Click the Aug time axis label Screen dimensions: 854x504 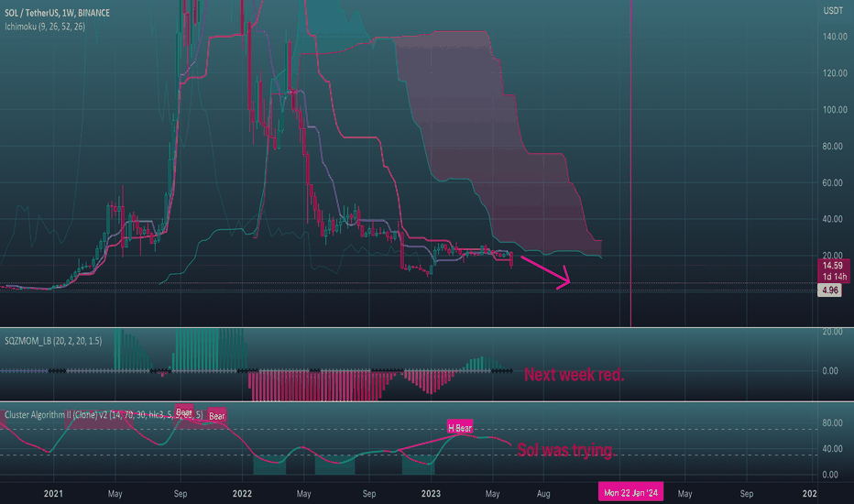click(543, 494)
